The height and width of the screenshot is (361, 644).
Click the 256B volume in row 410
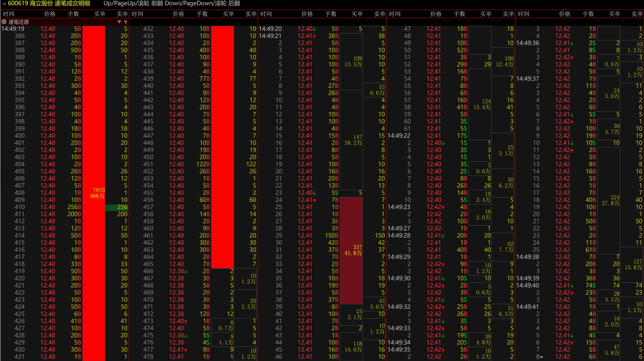74,207
